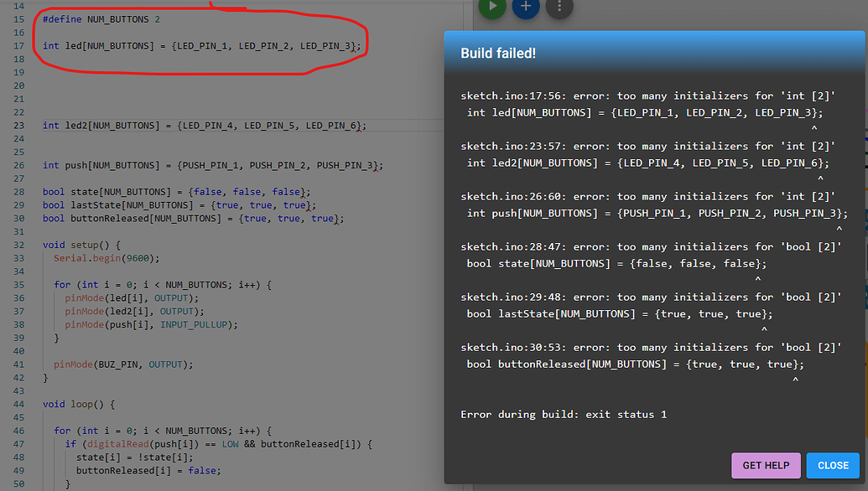Viewport: 868px width, 491px height.
Task: Click the GET HELP button
Action: (765, 465)
